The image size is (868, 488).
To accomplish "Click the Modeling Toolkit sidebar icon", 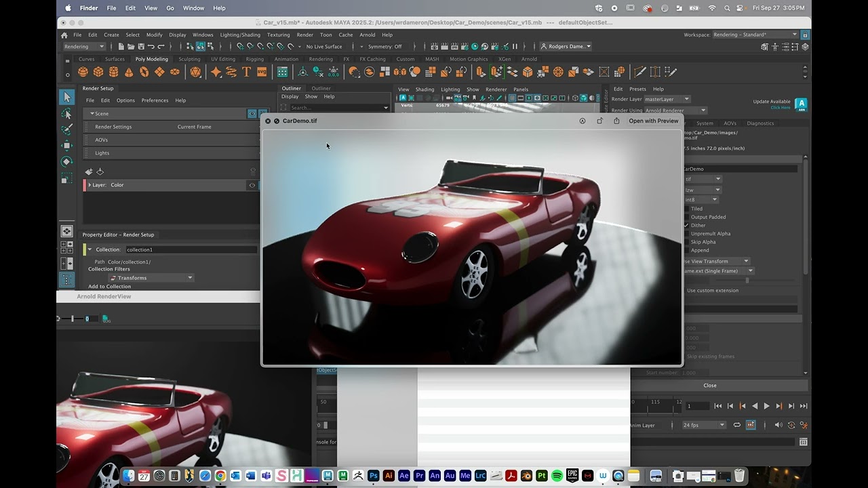I will (x=764, y=47).
